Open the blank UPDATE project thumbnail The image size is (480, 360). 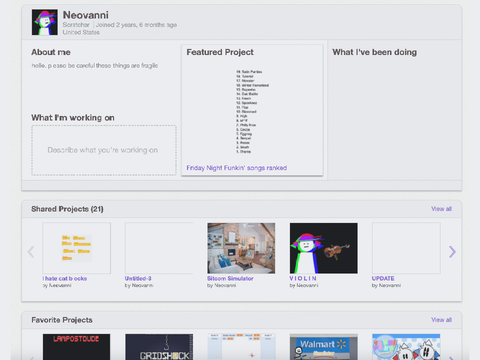pos(406,248)
